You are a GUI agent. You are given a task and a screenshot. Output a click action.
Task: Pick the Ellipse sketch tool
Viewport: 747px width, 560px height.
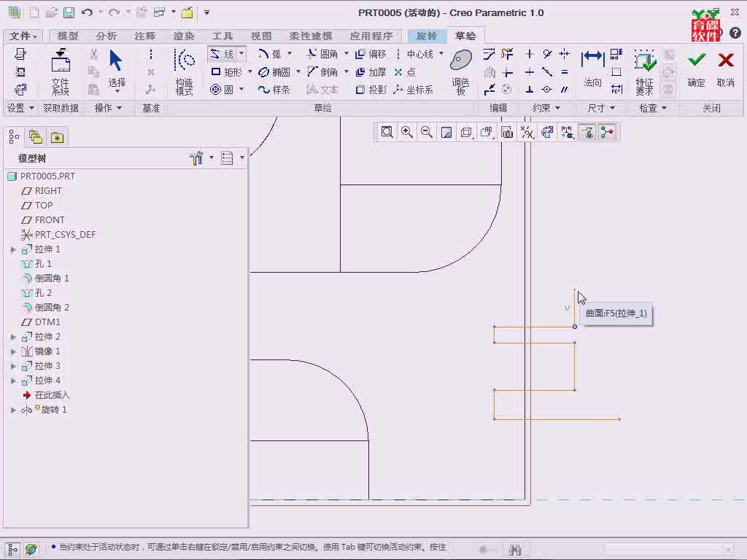pyautogui.click(x=274, y=72)
